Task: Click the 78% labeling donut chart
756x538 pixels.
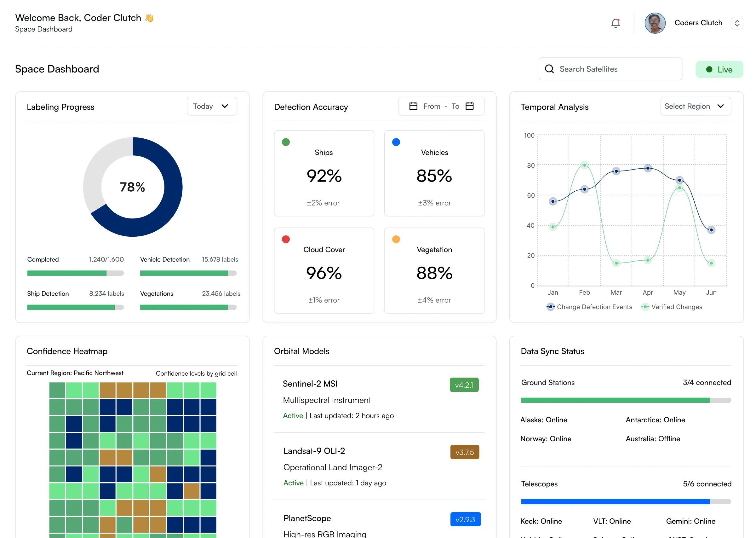Action: tap(133, 187)
